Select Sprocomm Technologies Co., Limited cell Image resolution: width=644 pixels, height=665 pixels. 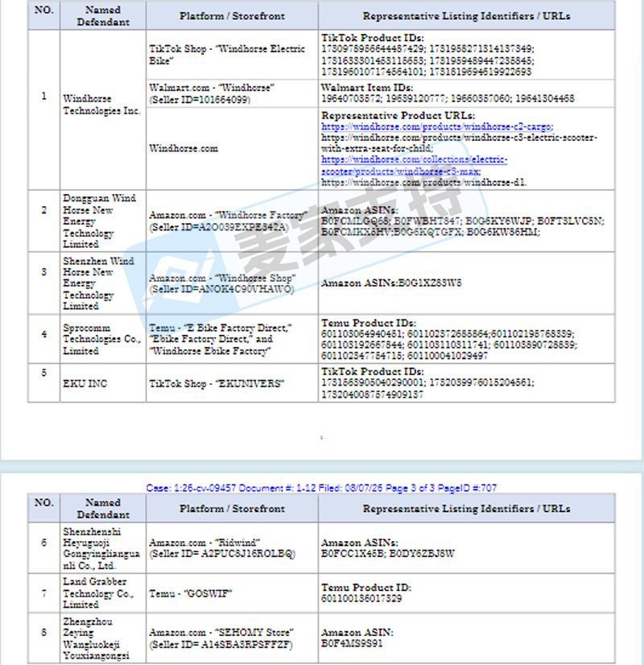click(x=103, y=339)
